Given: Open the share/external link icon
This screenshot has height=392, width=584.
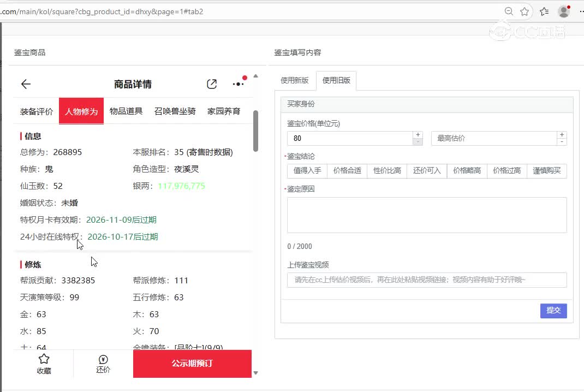Looking at the screenshot, I should [212, 84].
